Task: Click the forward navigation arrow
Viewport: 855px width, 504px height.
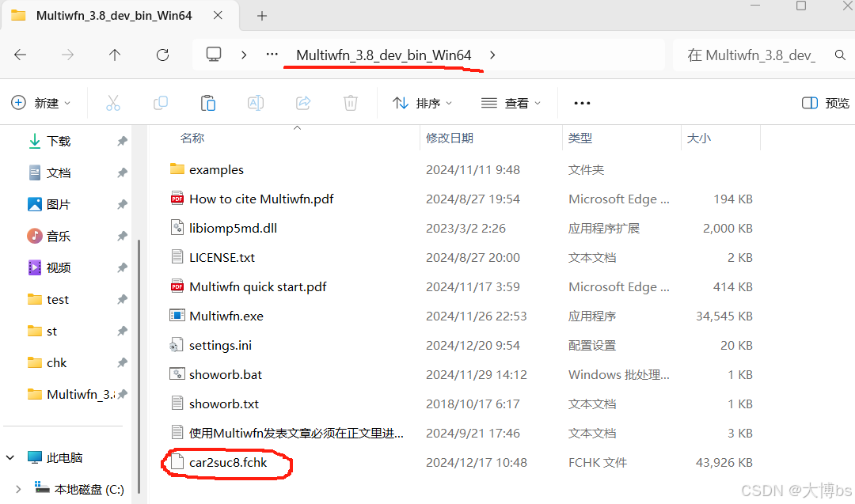Action: tap(67, 55)
